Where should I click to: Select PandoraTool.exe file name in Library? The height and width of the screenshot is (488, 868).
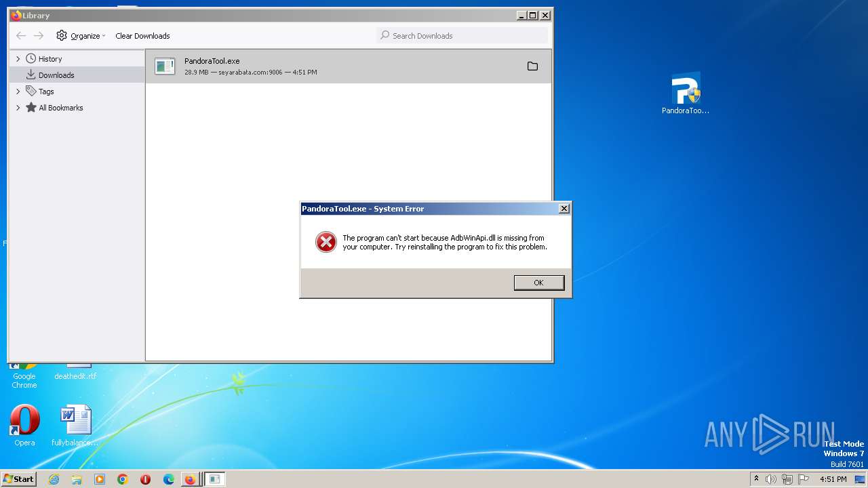[x=212, y=61]
